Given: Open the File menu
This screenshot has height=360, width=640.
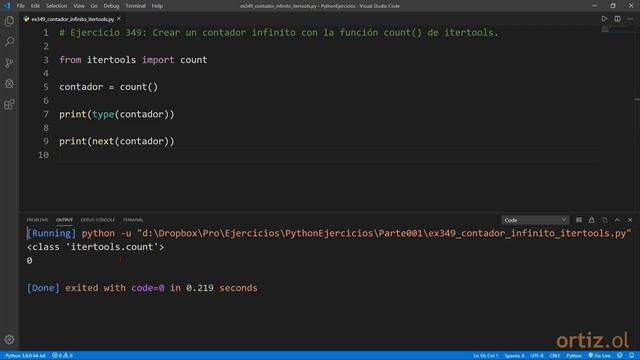Looking at the screenshot, I should point(21,6).
